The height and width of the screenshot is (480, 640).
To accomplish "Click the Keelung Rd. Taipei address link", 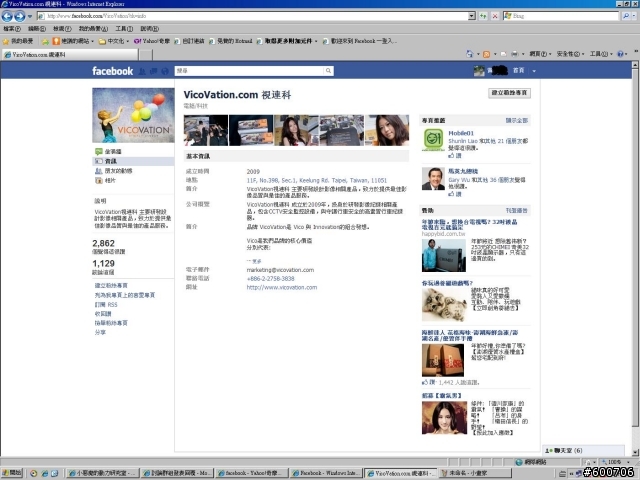I will (317, 180).
